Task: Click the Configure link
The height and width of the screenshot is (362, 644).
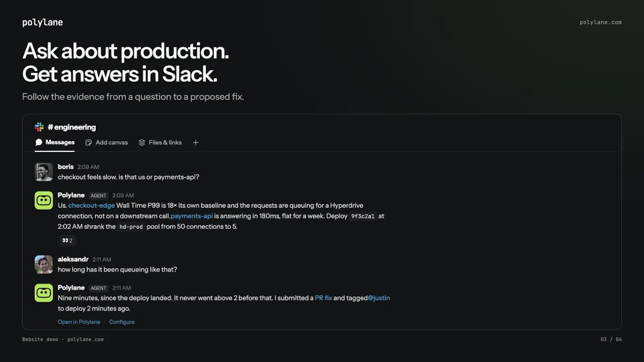Action: click(122, 322)
